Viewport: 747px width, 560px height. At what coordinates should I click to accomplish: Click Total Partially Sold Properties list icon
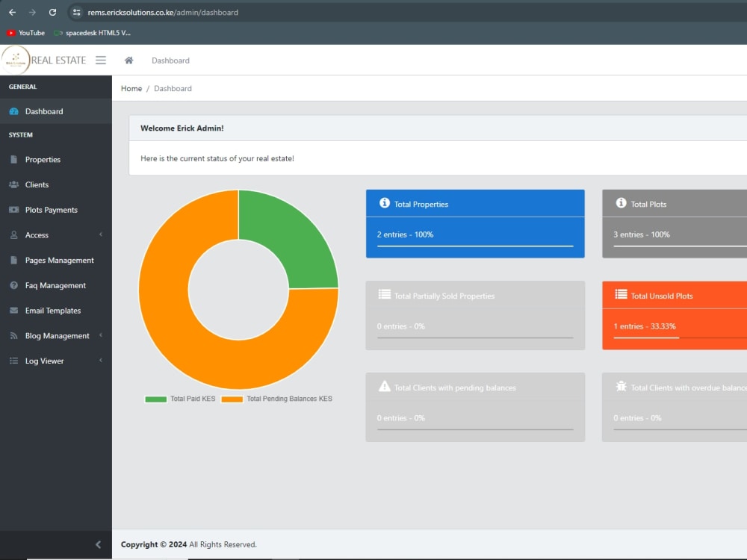point(385,295)
